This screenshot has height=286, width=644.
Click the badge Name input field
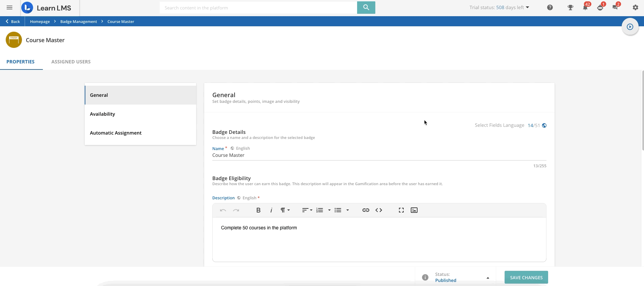coord(379,155)
